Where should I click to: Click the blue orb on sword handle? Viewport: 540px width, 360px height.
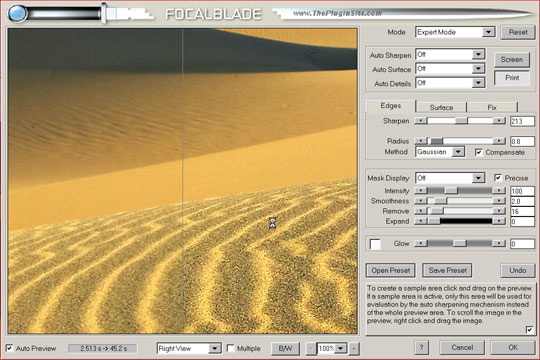tap(18, 14)
